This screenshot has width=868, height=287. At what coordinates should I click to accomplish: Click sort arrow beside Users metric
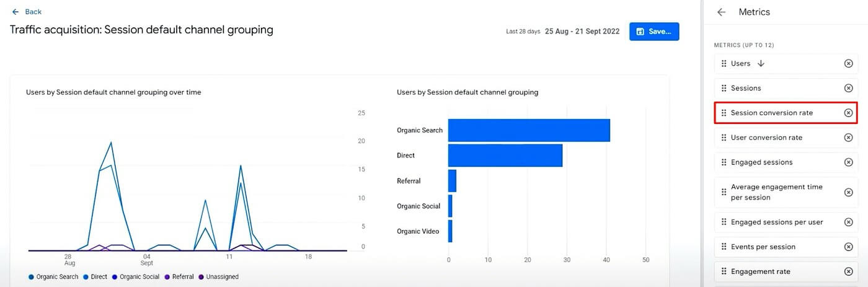pyautogui.click(x=761, y=64)
